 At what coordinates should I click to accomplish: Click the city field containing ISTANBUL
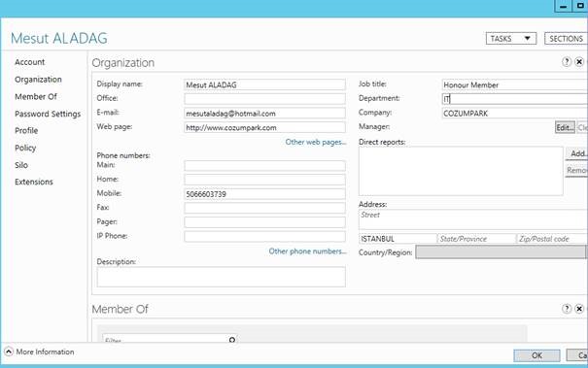[x=398, y=238]
